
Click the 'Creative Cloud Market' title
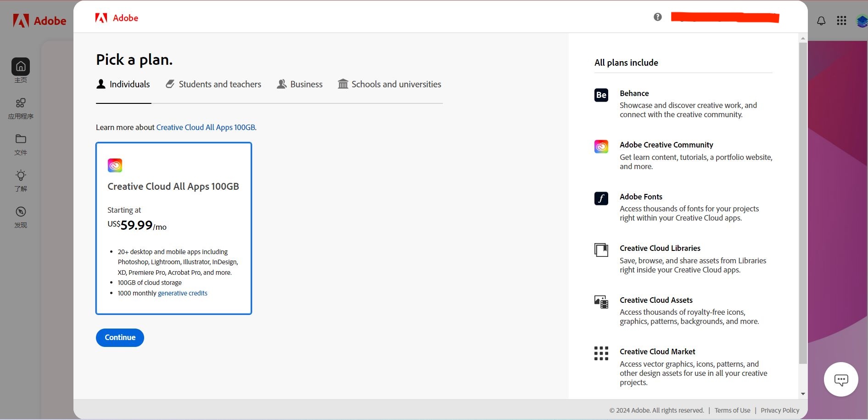pos(657,352)
